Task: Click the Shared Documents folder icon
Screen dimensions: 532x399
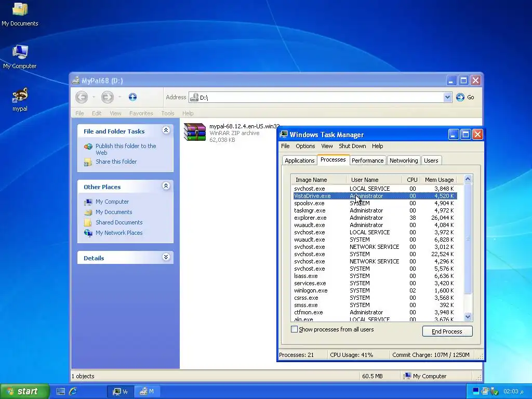Action: point(88,222)
